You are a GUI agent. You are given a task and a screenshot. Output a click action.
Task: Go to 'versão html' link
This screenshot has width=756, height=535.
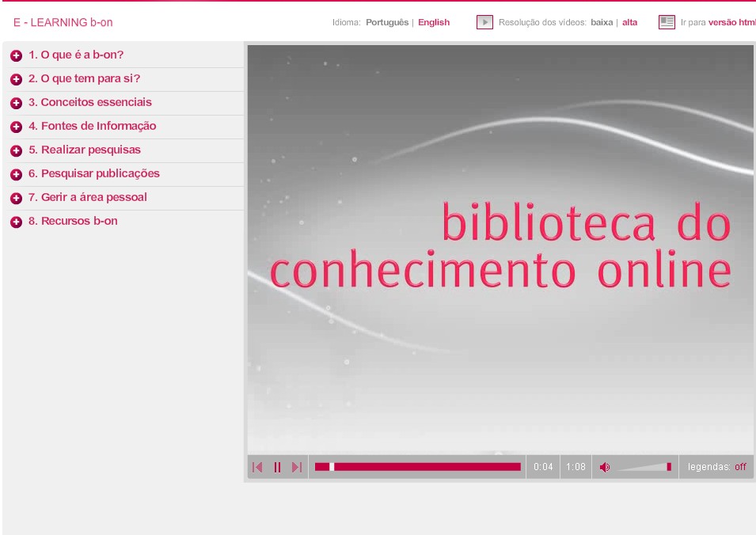point(732,22)
